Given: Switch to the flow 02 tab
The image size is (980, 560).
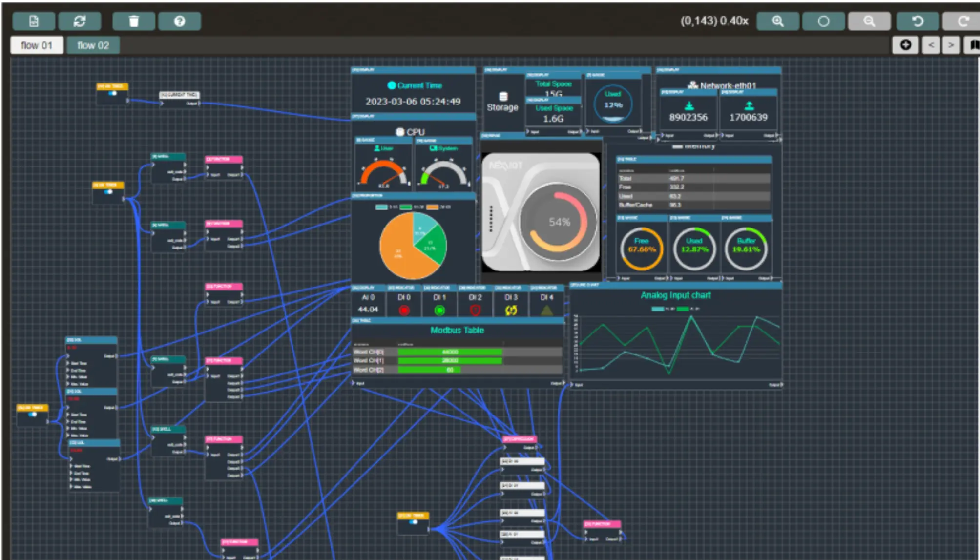Looking at the screenshot, I should [x=93, y=45].
